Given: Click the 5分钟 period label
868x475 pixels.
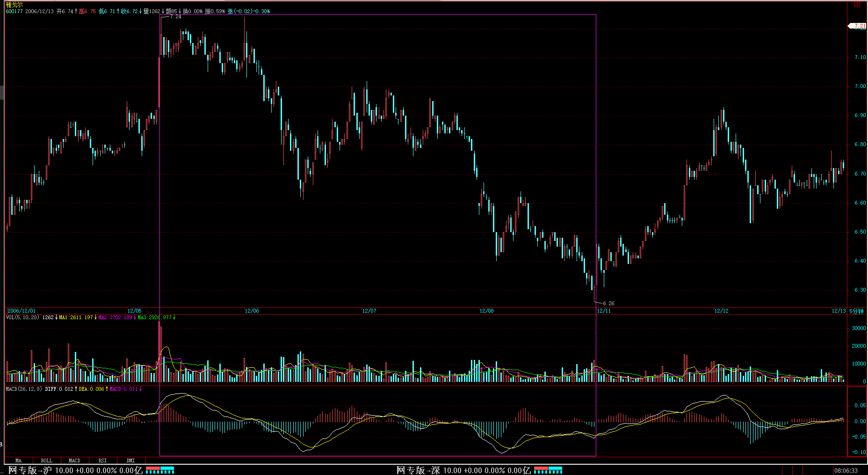Looking at the screenshot, I should coord(857,311).
